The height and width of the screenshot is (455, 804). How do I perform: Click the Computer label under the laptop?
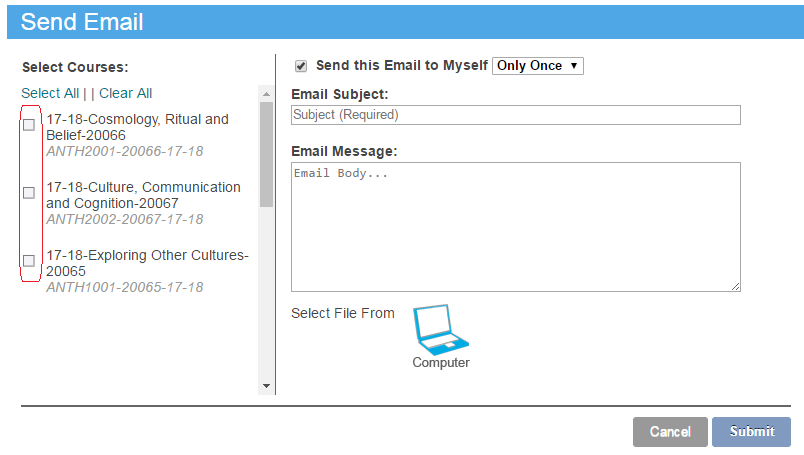coord(441,363)
